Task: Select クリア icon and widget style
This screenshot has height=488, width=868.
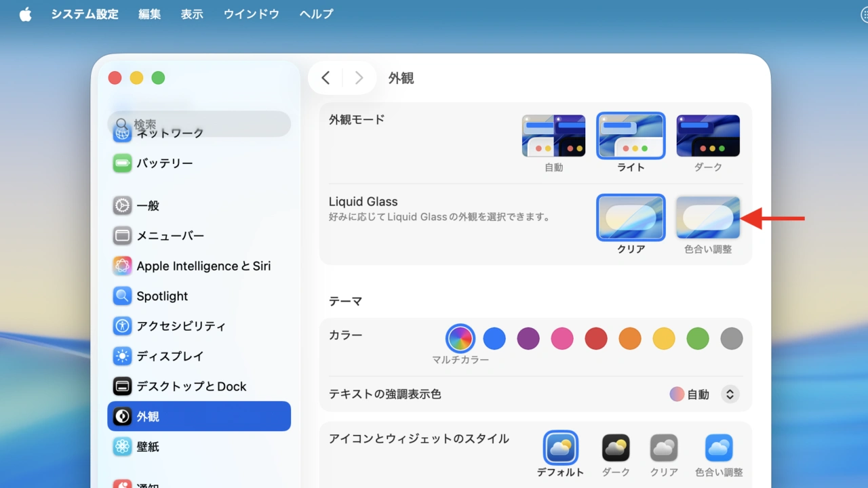Action: pos(664,448)
